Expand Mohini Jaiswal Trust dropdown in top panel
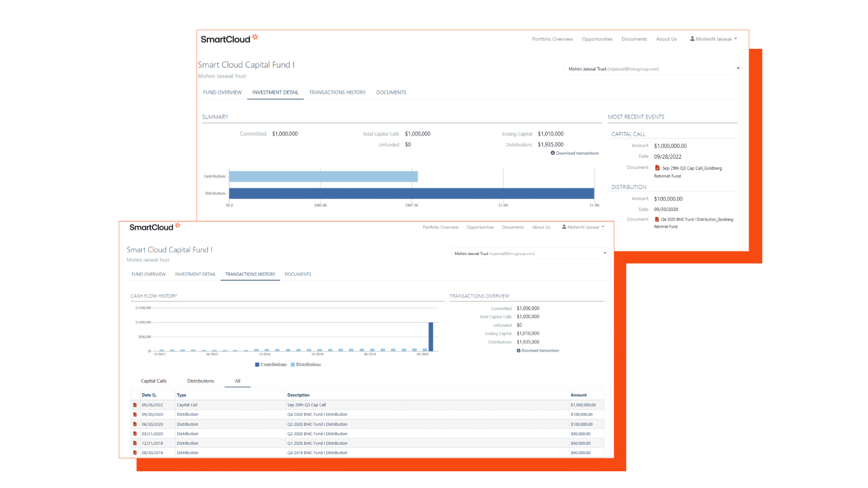Image resolution: width=868 pixels, height=488 pixels. pos(738,69)
